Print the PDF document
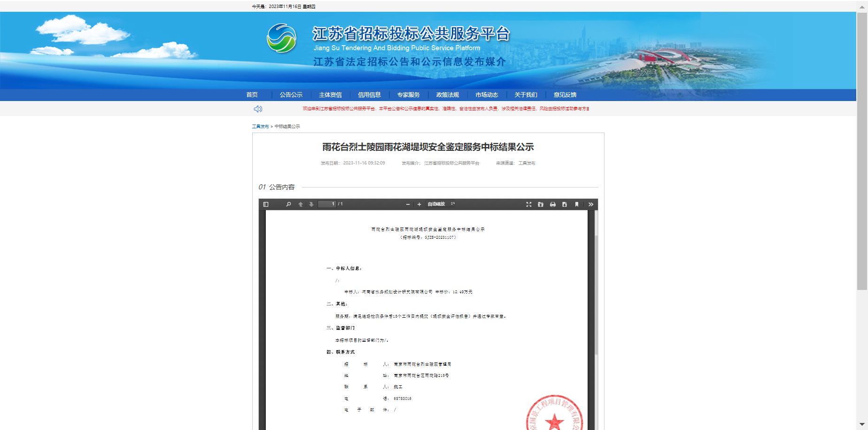The height and width of the screenshot is (430, 868). (x=553, y=204)
